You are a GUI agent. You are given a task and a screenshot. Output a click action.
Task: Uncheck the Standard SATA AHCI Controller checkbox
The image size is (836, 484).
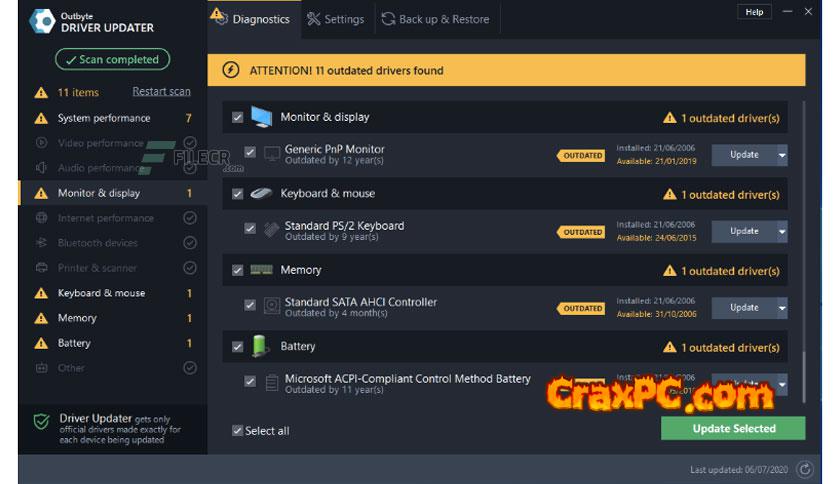(x=250, y=305)
